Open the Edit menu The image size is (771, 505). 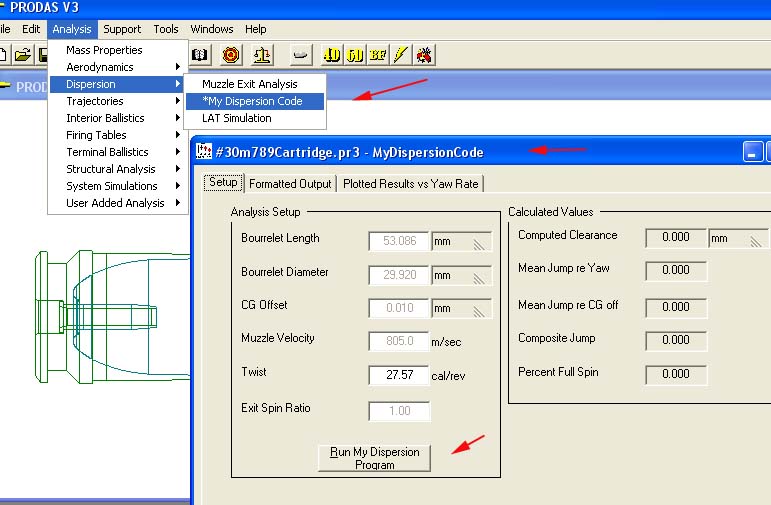coord(31,30)
